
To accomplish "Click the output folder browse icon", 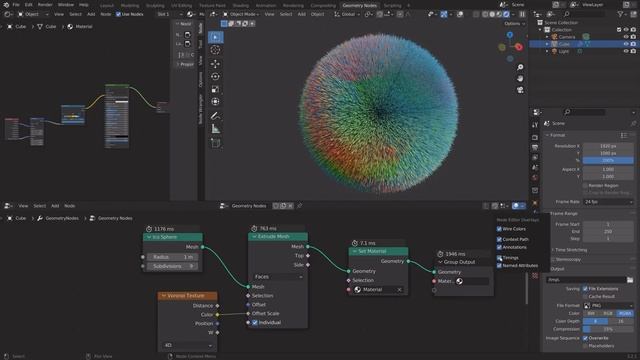I will pyautogui.click(x=630, y=280).
